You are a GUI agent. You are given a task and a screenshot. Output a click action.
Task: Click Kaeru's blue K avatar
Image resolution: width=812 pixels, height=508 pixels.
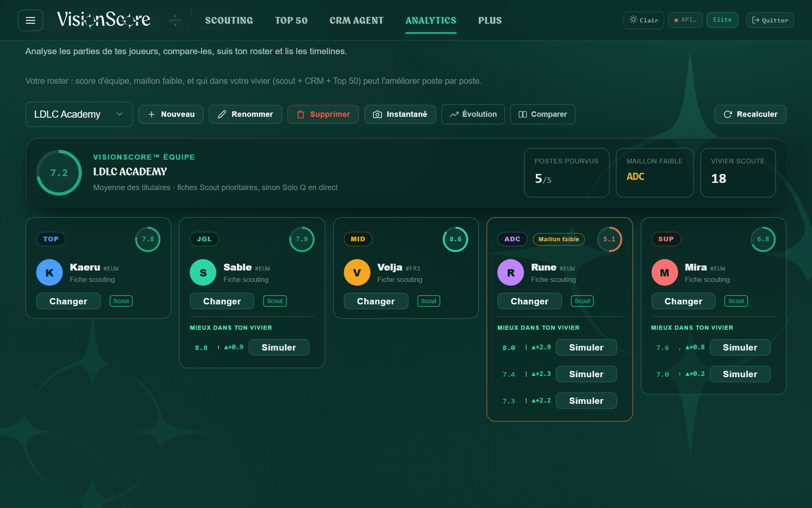point(49,273)
